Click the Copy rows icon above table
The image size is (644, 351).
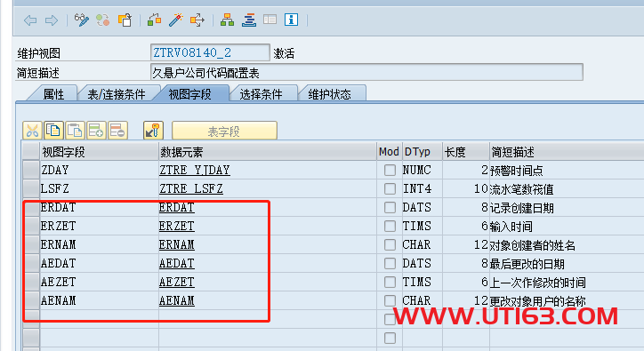point(53,131)
